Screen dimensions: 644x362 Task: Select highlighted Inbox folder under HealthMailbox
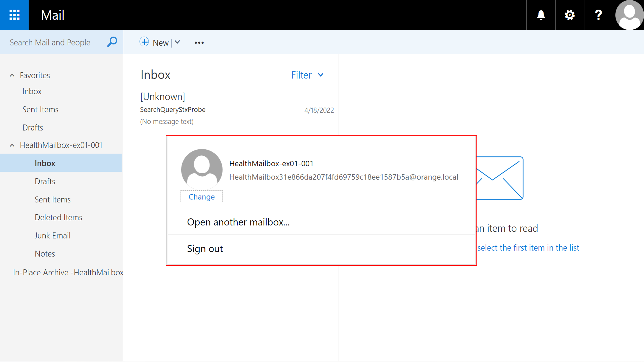coord(61,163)
